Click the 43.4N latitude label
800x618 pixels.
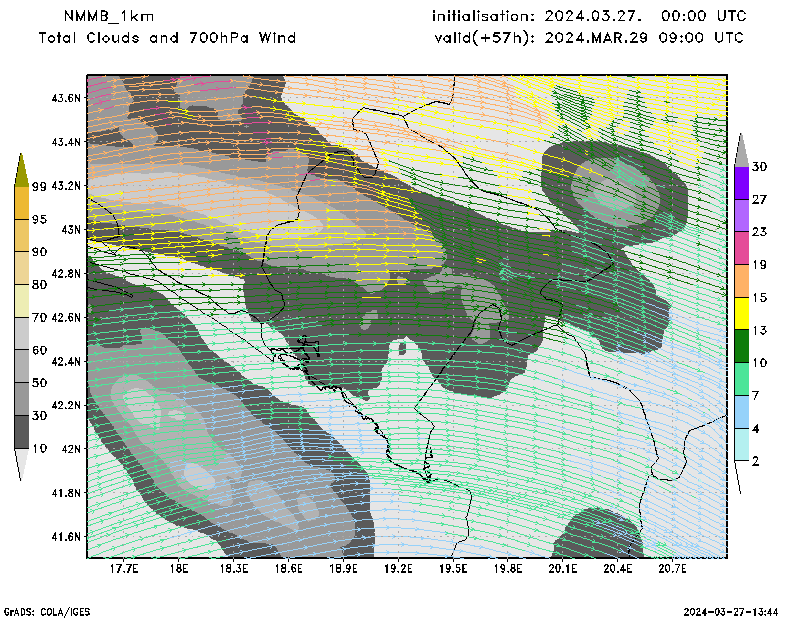point(66,141)
